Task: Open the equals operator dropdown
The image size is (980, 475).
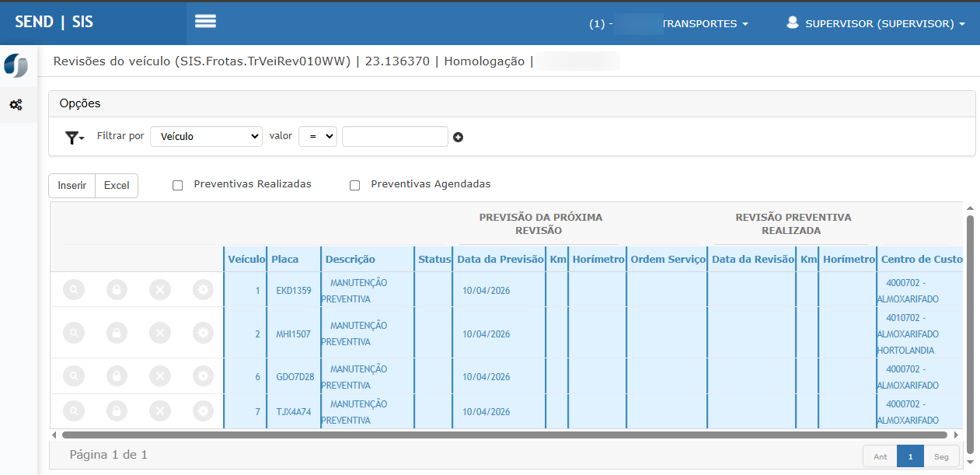Action: 317,136
